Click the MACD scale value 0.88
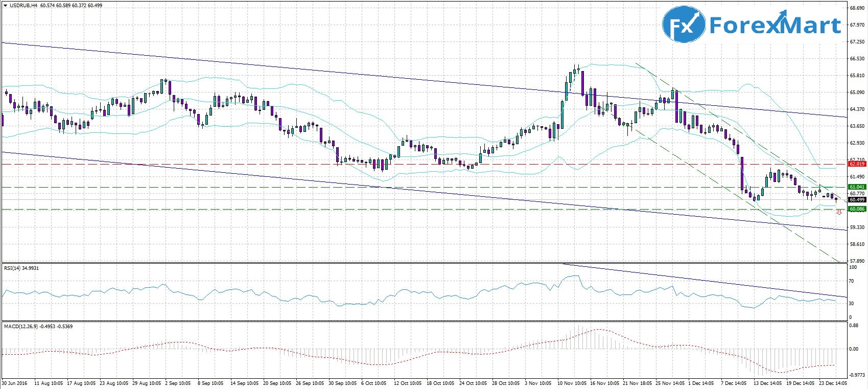868x389 pixels. point(854,325)
